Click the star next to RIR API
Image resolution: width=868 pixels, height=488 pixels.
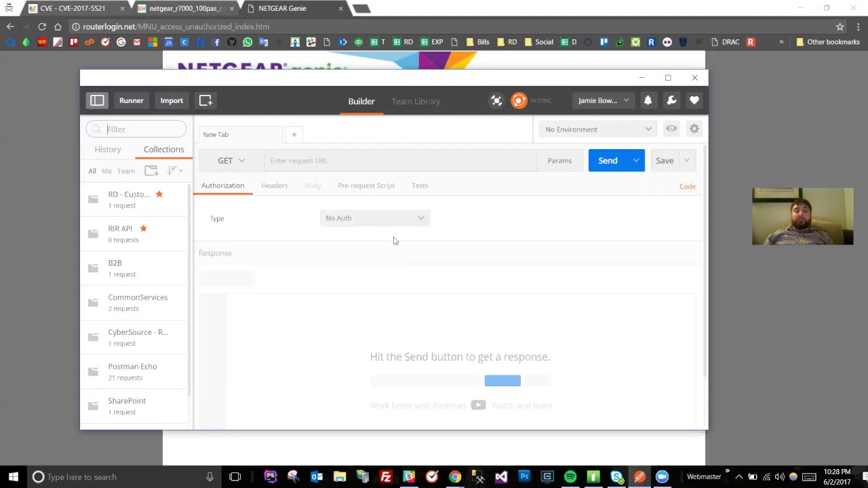coord(143,228)
